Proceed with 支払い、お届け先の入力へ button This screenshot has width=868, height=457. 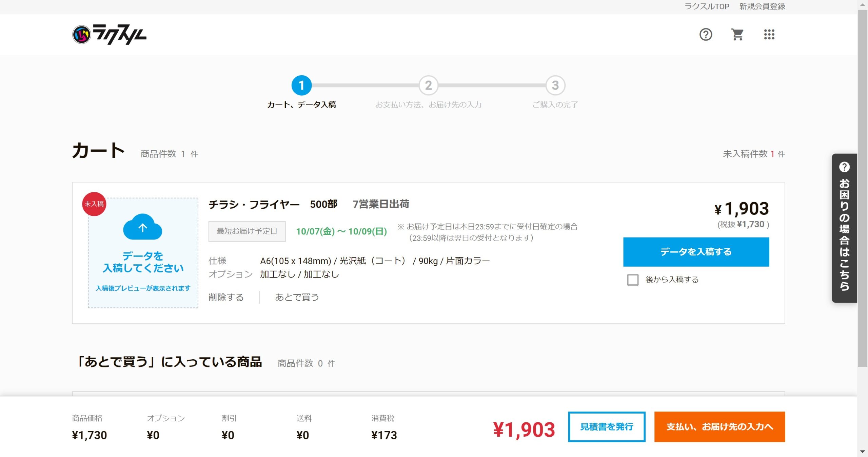[719, 426]
